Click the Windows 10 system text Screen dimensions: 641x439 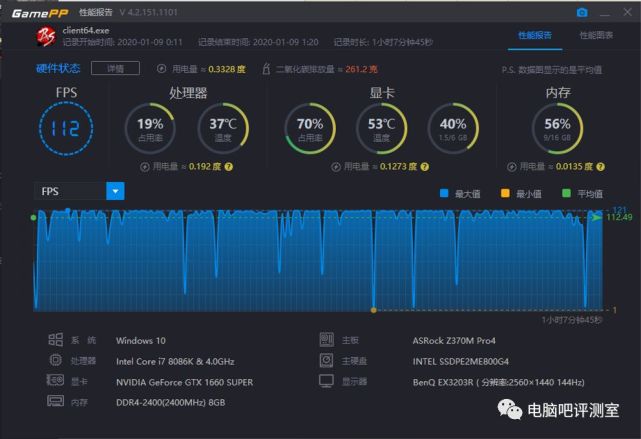click(141, 340)
